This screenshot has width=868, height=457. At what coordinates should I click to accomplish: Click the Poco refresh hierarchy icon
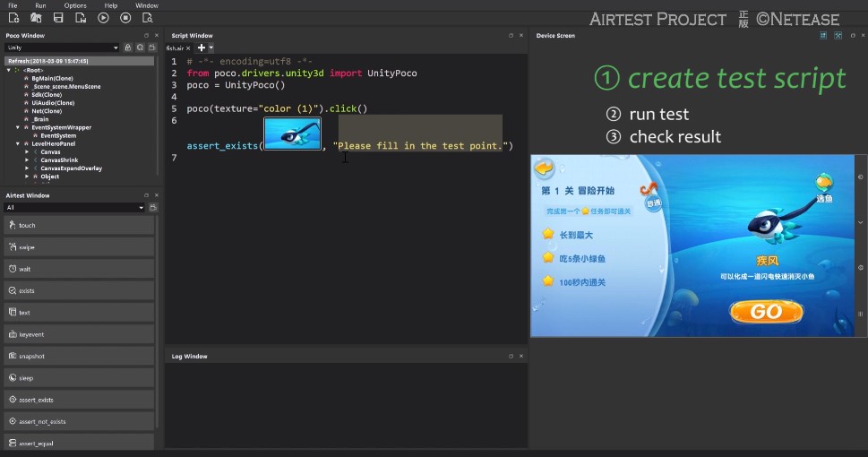point(140,47)
